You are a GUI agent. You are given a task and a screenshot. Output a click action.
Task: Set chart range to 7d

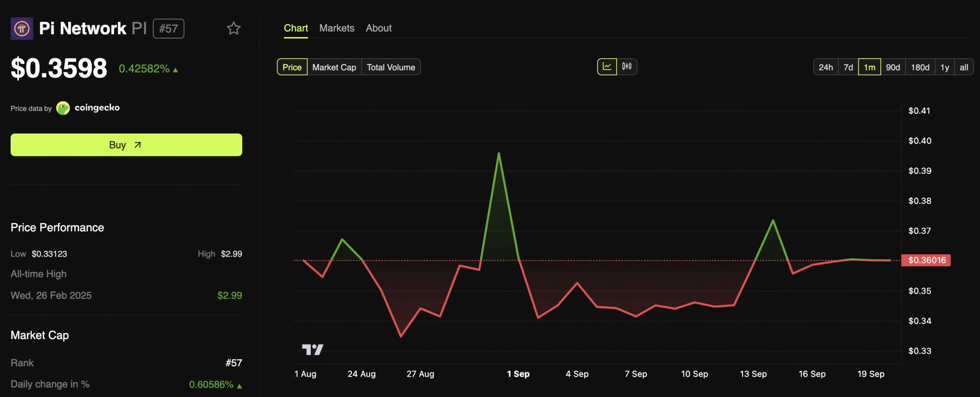tap(848, 67)
